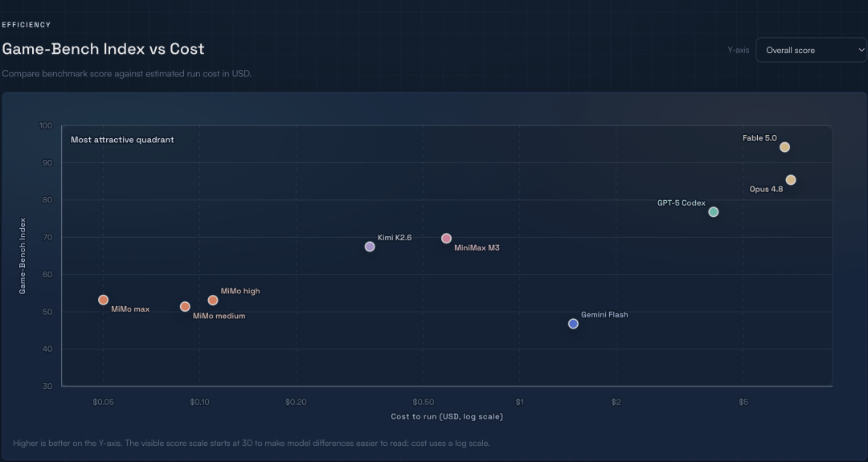Click the $0.50 x-axis tick label
868x462 pixels.
click(424, 403)
